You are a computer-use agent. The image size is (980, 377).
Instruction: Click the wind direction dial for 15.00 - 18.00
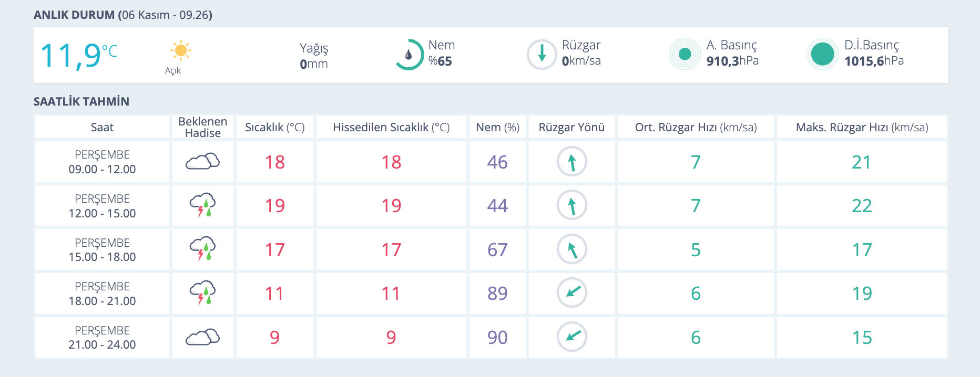[571, 249]
